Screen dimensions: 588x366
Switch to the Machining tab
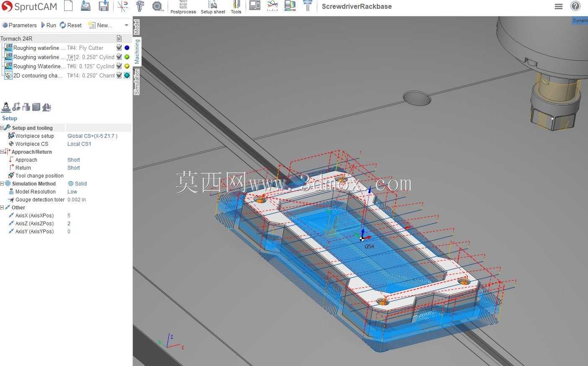137,52
